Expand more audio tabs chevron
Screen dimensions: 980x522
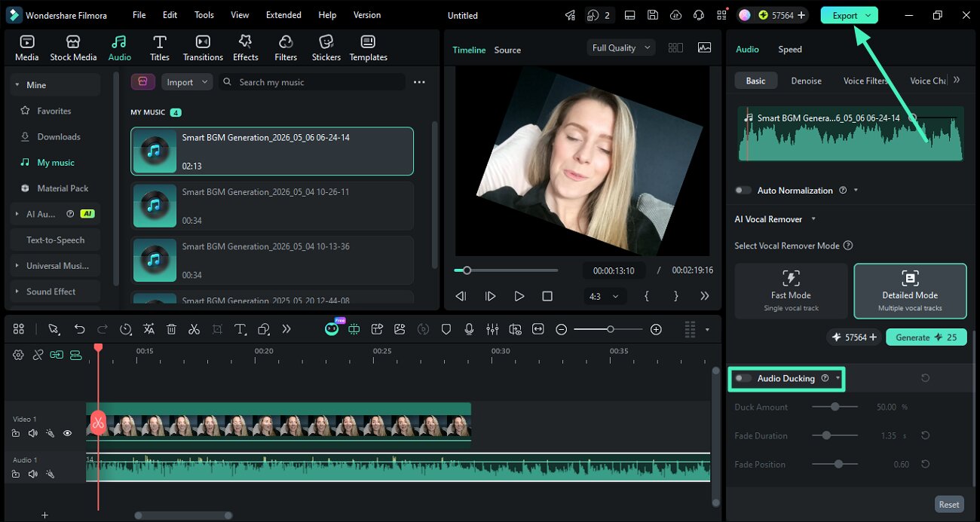click(x=957, y=80)
